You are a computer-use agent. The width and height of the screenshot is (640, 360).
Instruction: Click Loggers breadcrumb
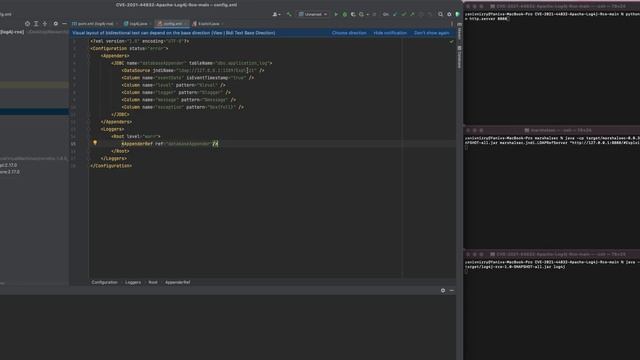(133, 282)
